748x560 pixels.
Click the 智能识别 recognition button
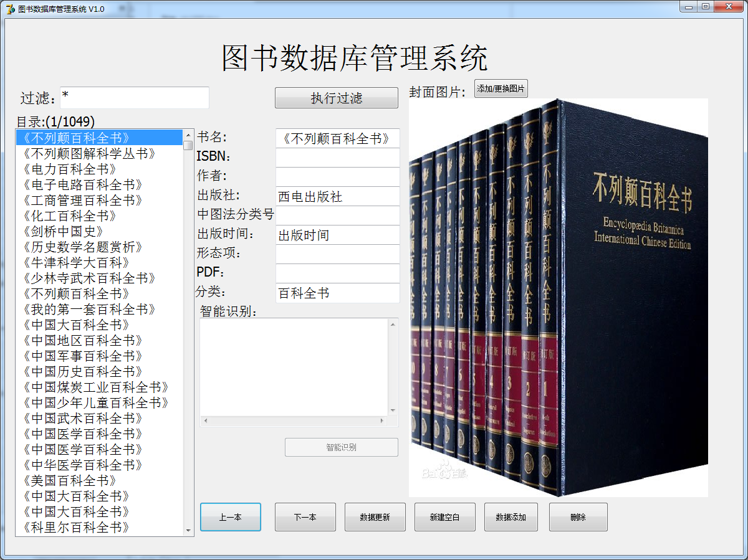[342, 447]
